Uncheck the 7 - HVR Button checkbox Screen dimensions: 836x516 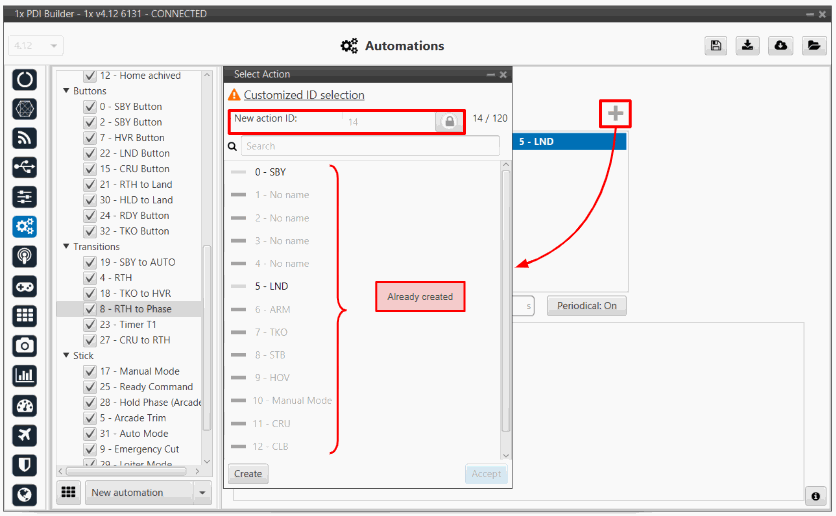tap(90, 138)
